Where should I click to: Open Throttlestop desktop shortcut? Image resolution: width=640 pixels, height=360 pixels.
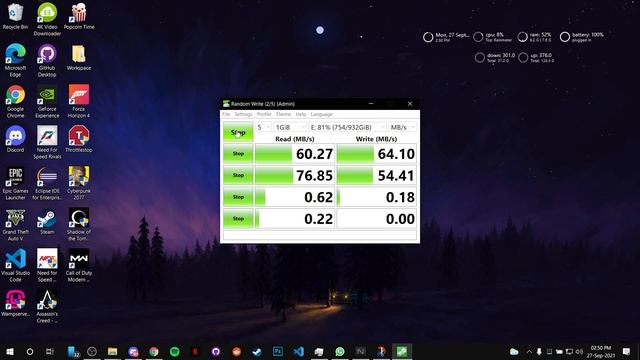(79, 139)
